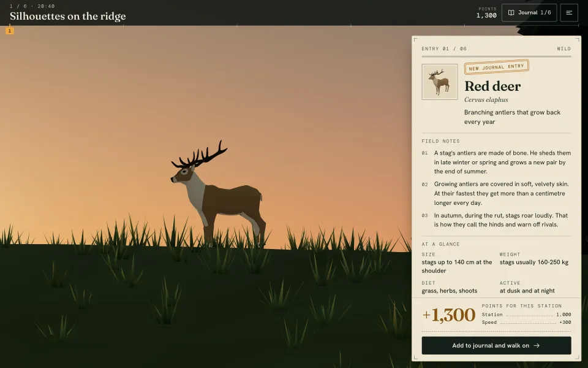Click the "NEW JOURNAL ENTRY" stamp
Viewport: 588px width, 368px height.
[496, 67]
